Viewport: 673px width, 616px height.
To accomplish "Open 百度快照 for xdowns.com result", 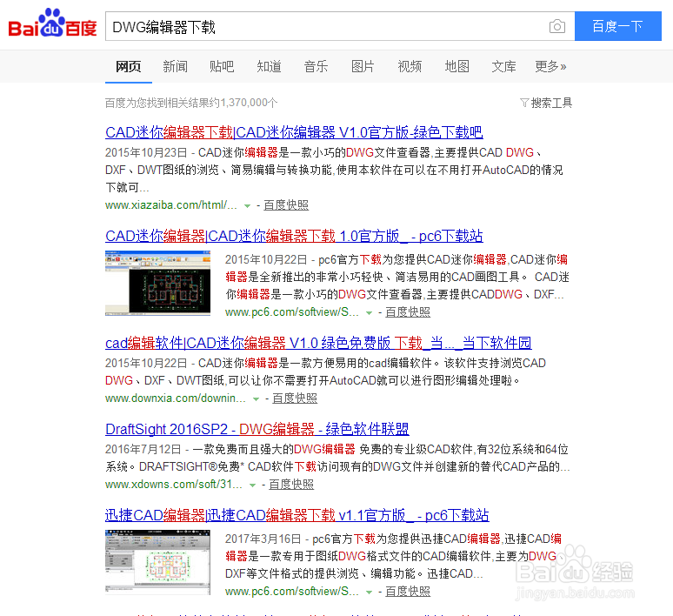I will (x=291, y=485).
